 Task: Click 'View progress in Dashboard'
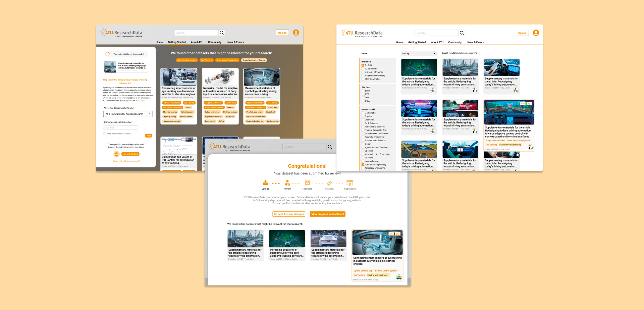(328, 214)
